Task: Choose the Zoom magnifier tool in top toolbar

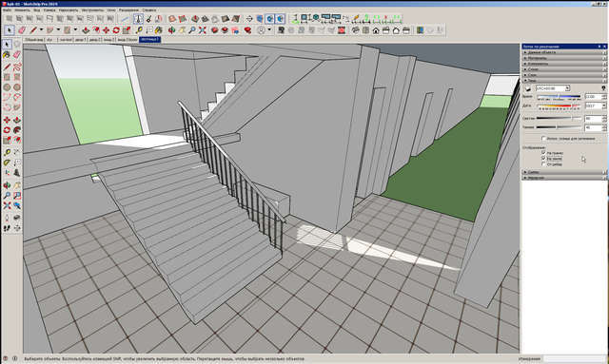Action: tap(192, 30)
